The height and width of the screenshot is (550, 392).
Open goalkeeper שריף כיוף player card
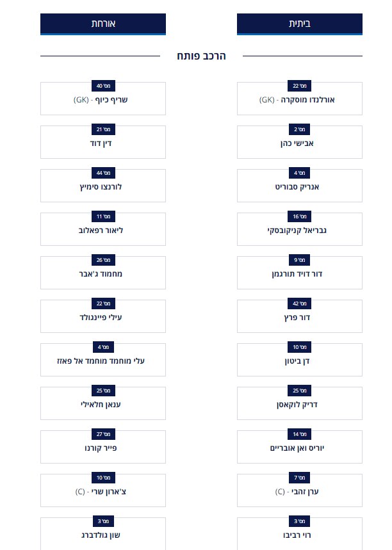[102, 99]
